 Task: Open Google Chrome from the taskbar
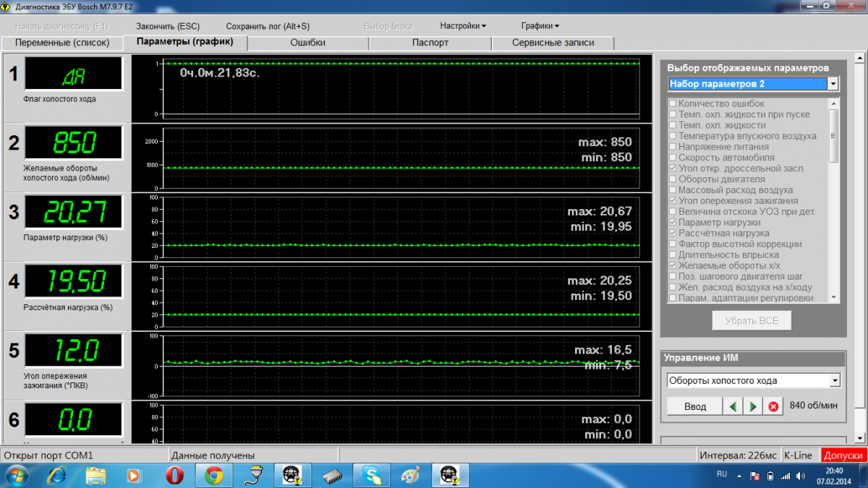coord(213,475)
